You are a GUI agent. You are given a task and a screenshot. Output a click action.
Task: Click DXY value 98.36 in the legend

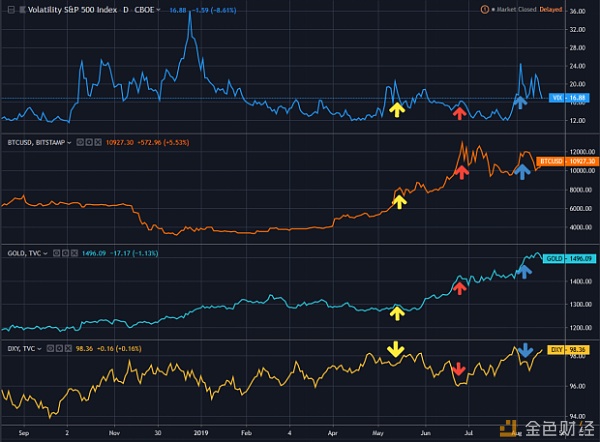pyautogui.click(x=84, y=349)
